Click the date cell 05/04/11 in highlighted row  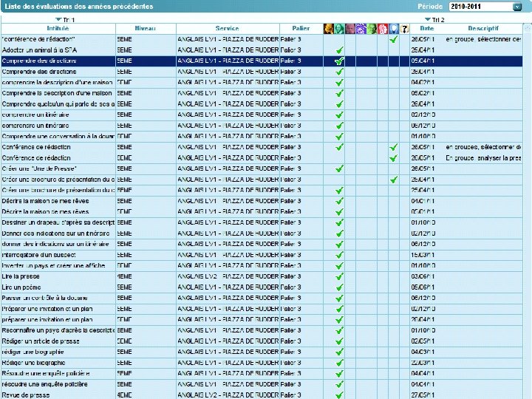click(x=423, y=61)
